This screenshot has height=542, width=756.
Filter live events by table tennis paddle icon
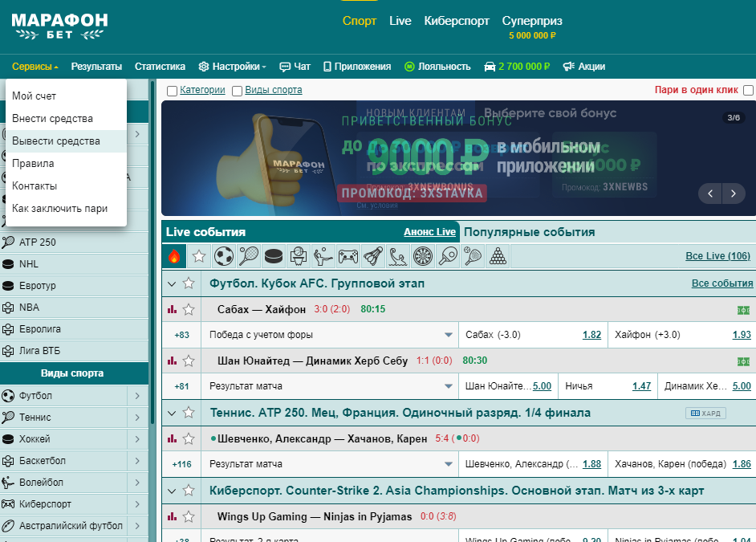(x=448, y=256)
